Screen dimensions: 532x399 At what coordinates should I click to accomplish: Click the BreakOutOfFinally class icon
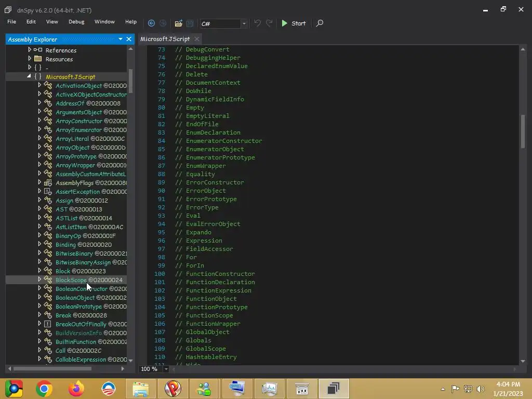coord(48,324)
